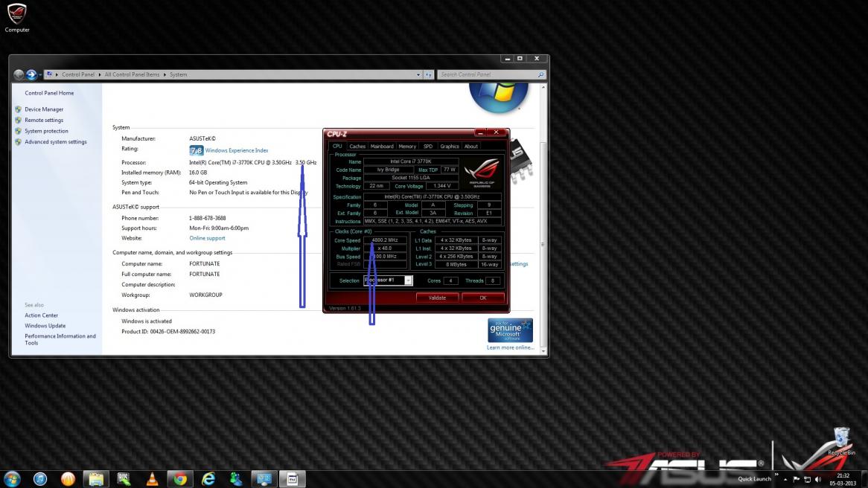Viewport: 868px width, 488px height.
Task: Click the Core Voltage value 1.344 V
Action: pos(441,186)
